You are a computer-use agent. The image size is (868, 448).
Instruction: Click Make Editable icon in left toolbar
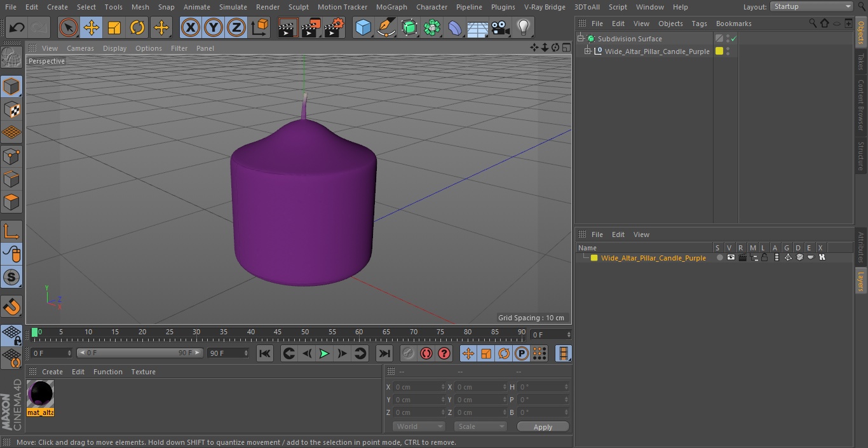pyautogui.click(x=11, y=58)
